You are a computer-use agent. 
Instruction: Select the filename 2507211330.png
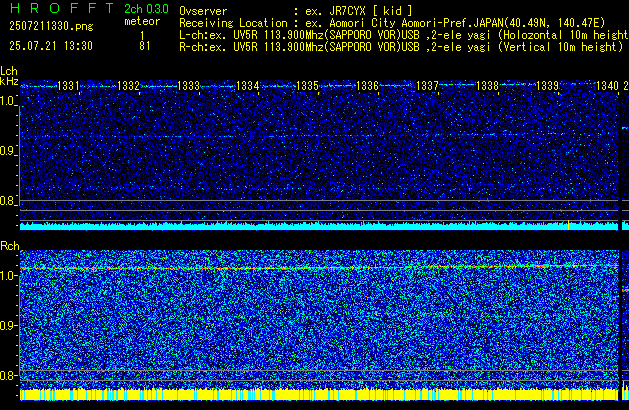coord(51,26)
